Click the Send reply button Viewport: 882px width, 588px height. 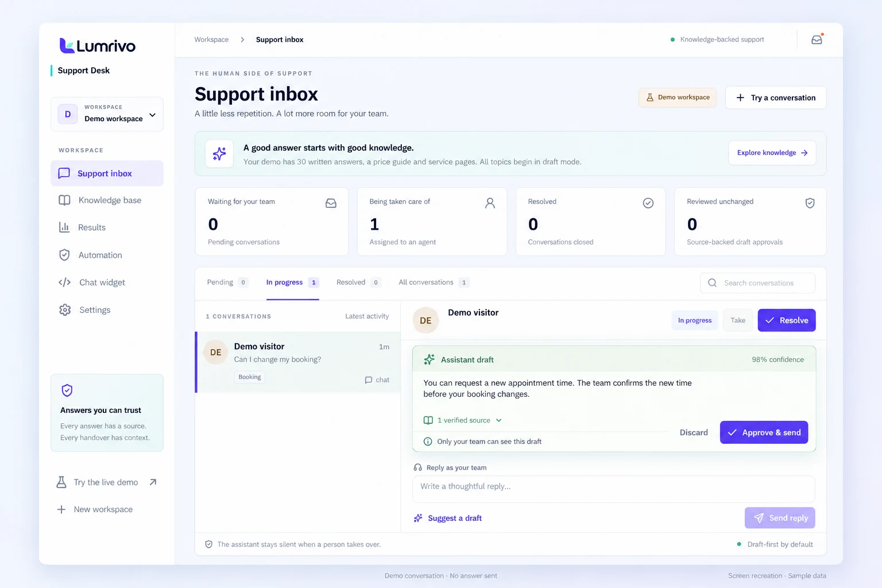coord(780,518)
